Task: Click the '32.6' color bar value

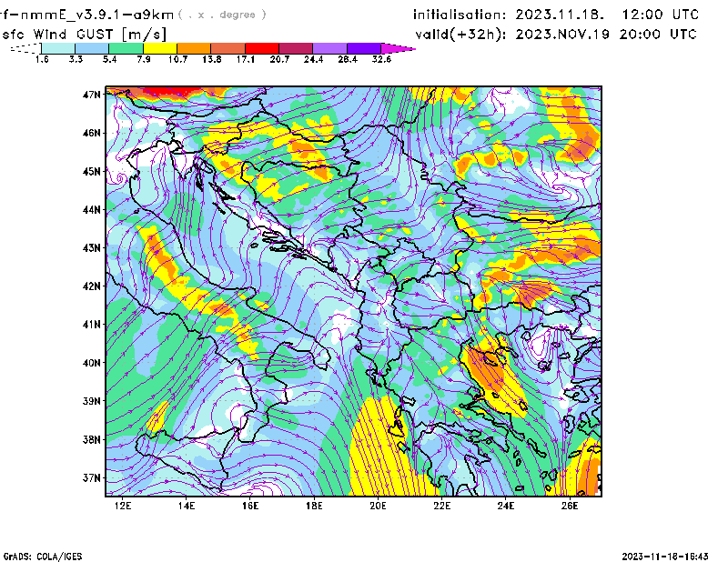Action: pos(381,59)
